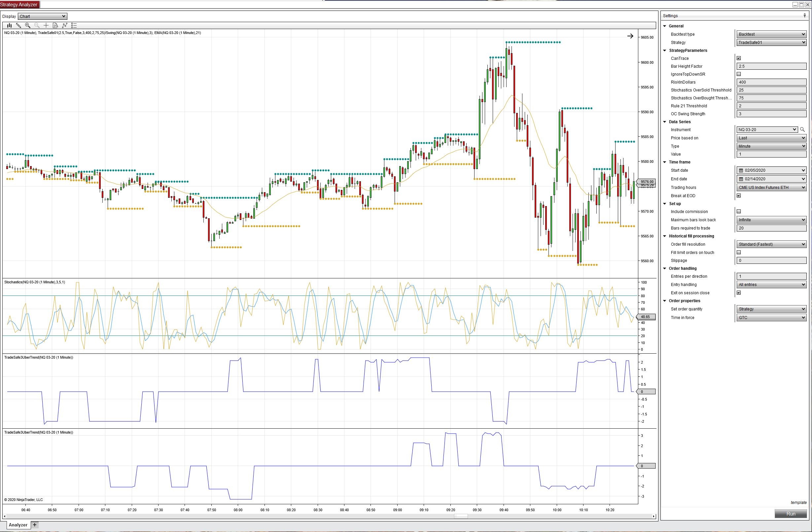
Task: Open the Trading hours dropdown
Action: 771,187
